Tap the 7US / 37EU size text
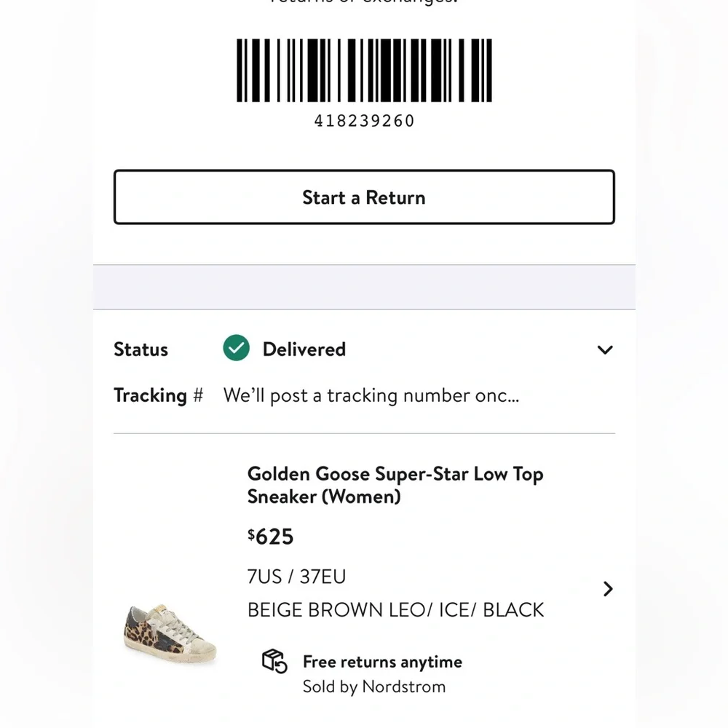The image size is (728, 728). pyautogui.click(x=296, y=577)
